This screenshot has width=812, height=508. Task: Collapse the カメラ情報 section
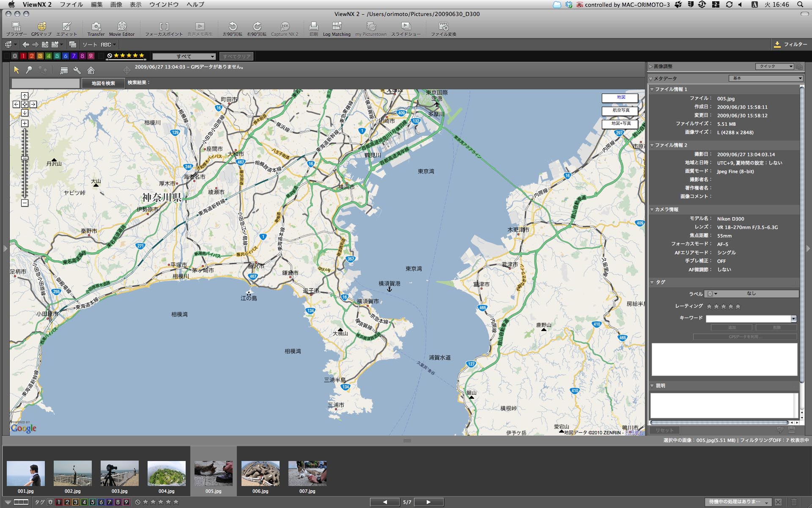(x=652, y=210)
